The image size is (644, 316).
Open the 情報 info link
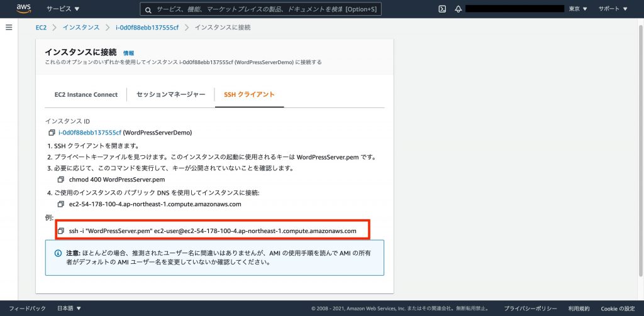128,53
